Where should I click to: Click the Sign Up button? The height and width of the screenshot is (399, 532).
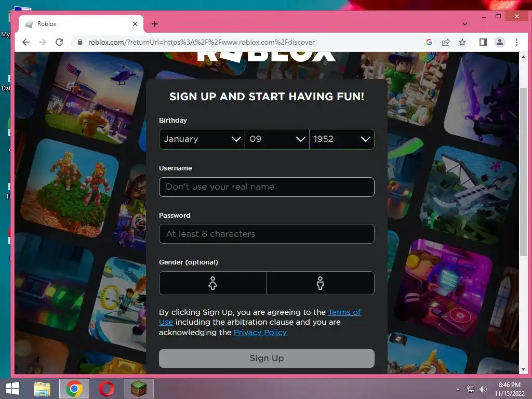pos(267,358)
